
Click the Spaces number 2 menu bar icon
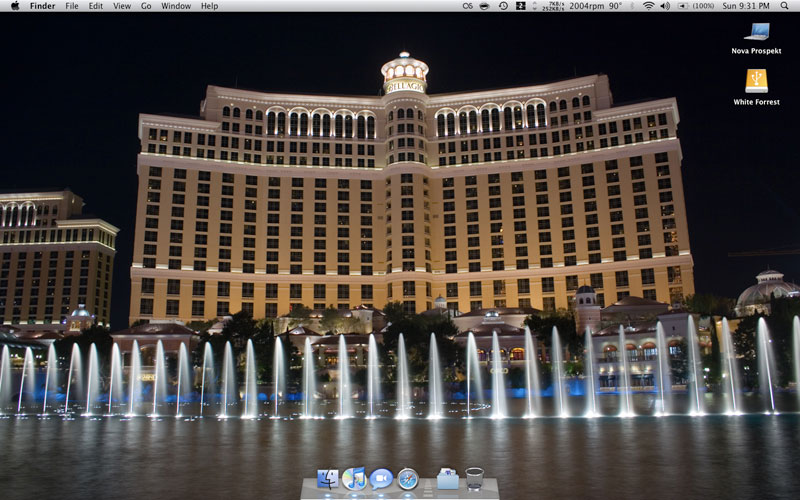520,6
